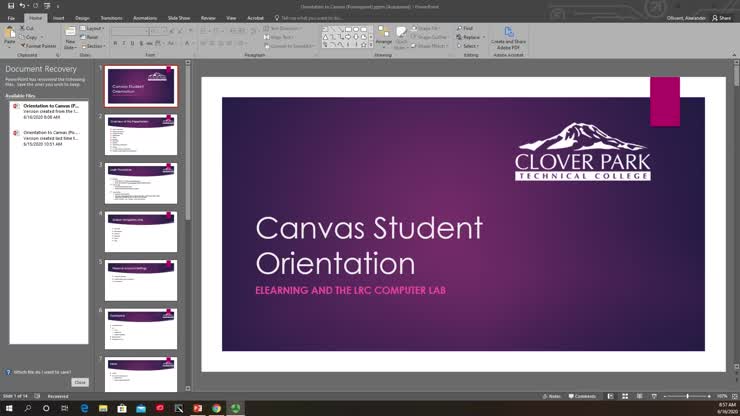Select slide 3 thumbnail in slide panel
Viewport: 740px width, 416px height.
(x=141, y=183)
